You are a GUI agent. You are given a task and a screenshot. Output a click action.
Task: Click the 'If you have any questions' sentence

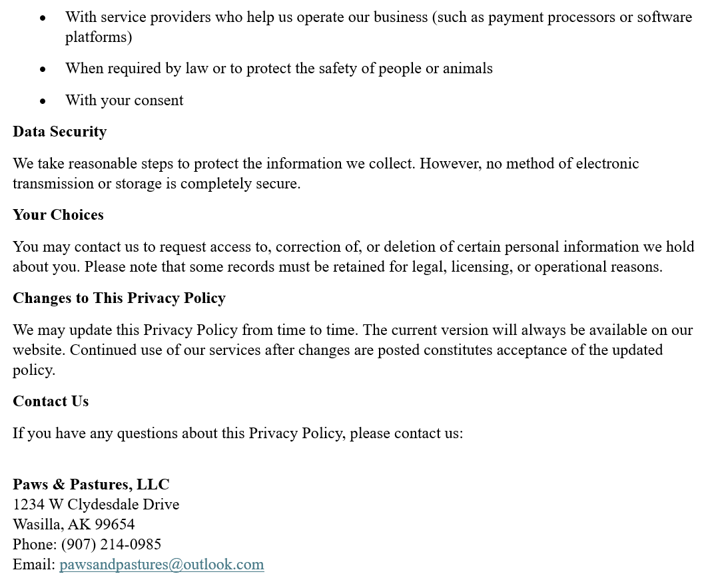(238, 433)
